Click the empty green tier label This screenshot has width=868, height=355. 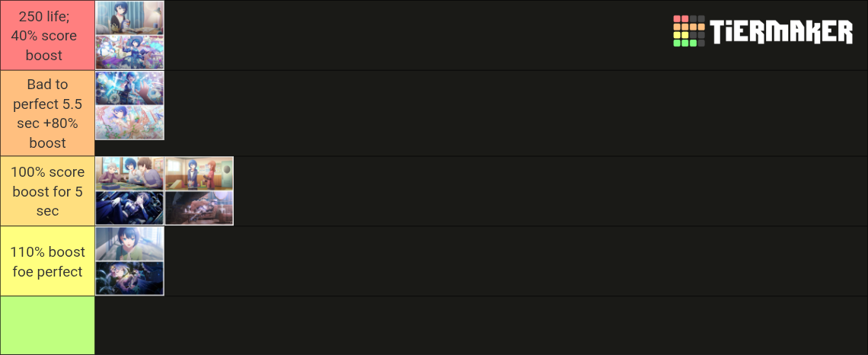tap(48, 325)
